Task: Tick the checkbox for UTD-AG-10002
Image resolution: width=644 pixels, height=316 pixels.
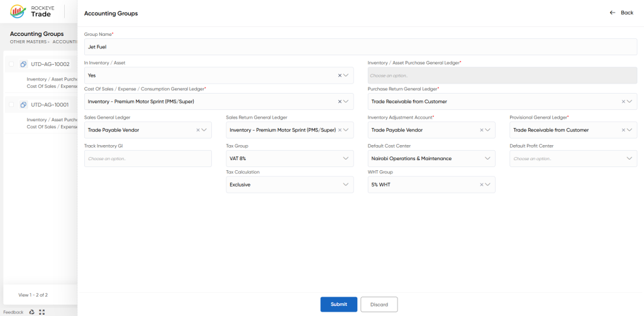Action: pos(11,64)
